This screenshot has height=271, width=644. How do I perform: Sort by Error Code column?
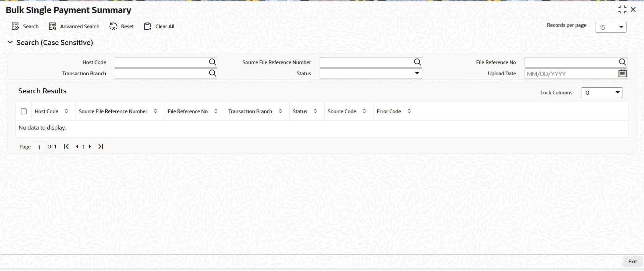click(x=409, y=111)
